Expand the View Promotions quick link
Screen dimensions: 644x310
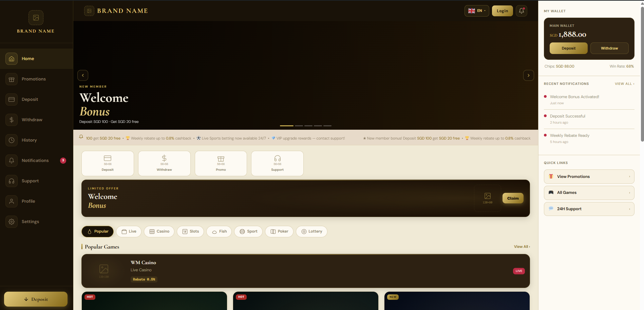click(589, 177)
